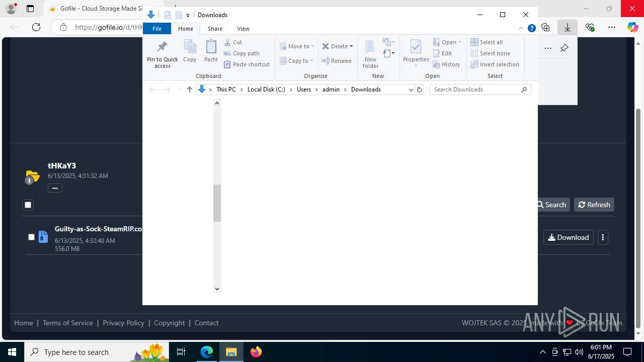644x362 pixels.
Task: Open tHKaY3 folder options ellipsis button
Action: (x=55, y=188)
